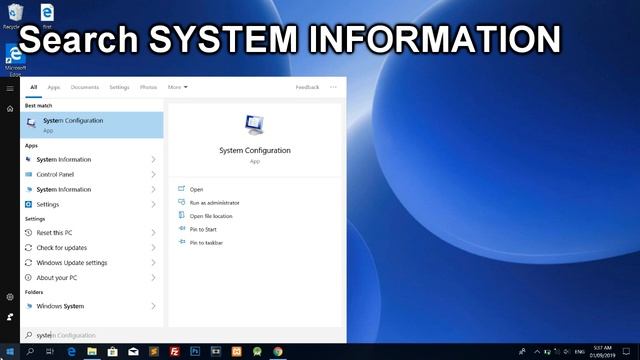The height and width of the screenshot is (360, 640).
Task: Open the Action Center notifications icon
Action: click(x=627, y=351)
